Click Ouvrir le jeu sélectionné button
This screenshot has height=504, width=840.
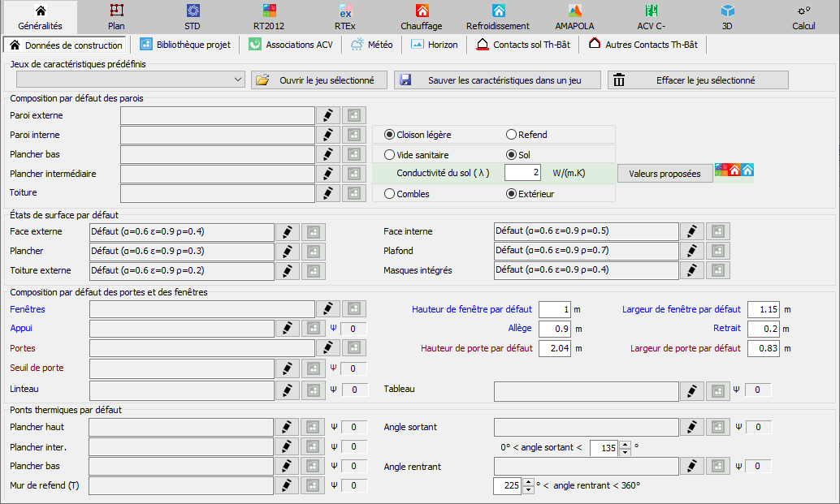318,80
